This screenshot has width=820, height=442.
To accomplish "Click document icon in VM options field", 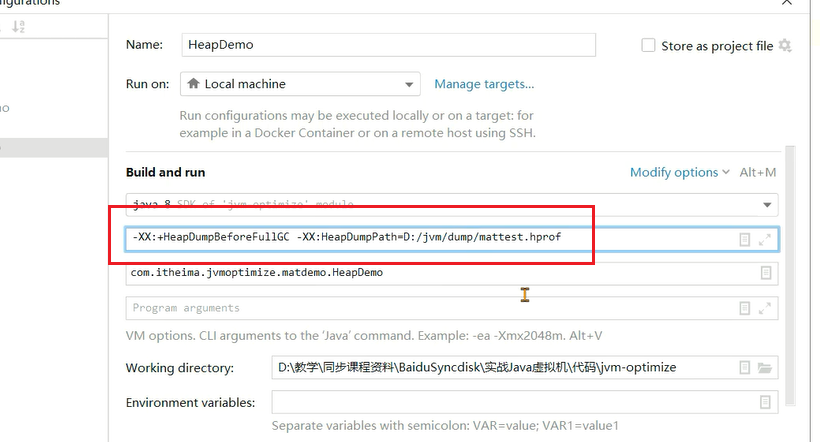I will click(x=744, y=240).
